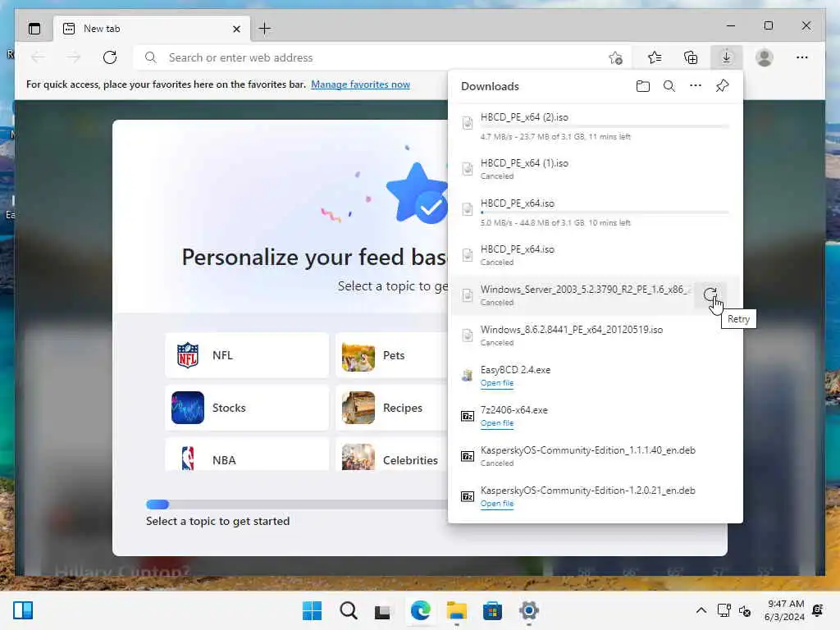
Task: Open Settings gear from taskbar
Action: click(529, 610)
